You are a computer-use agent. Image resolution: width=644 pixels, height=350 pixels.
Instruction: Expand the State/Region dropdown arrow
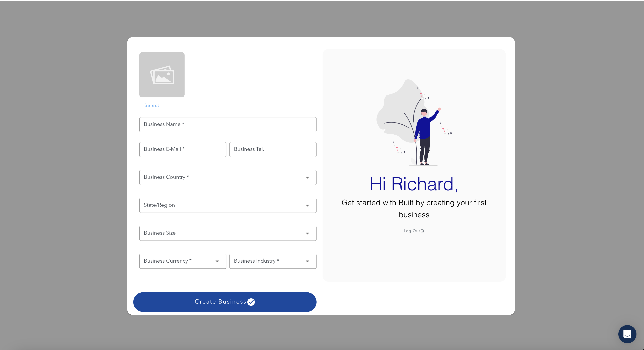(307, 206)
